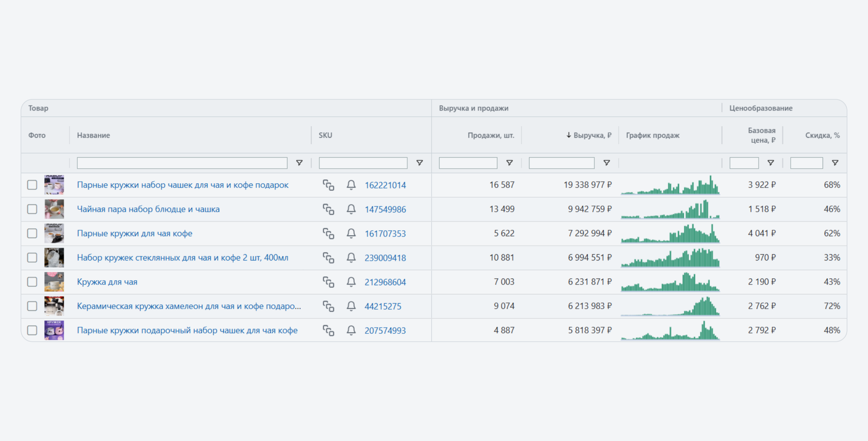The image size is (868, 441).
Task: Click bell icon for SKU 162221014
Action: [x=351, y=185]
